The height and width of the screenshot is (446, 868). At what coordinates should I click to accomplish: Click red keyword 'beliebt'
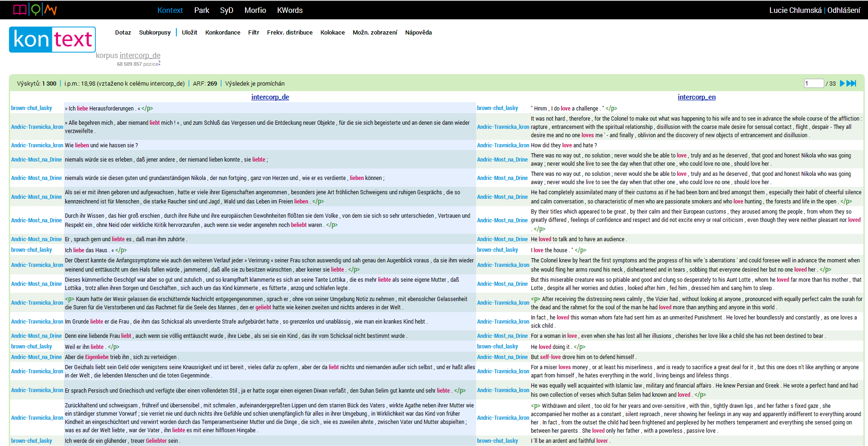coord(299,225)
